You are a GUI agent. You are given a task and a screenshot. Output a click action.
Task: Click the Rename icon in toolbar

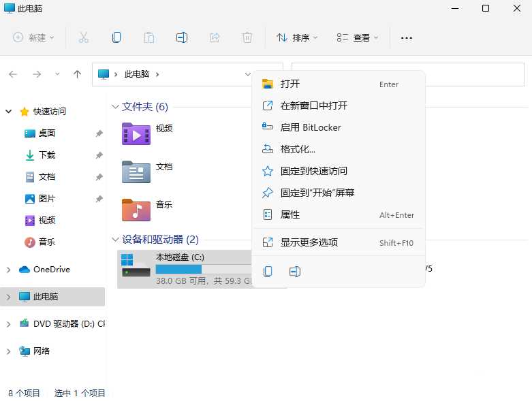click(182, 37)
